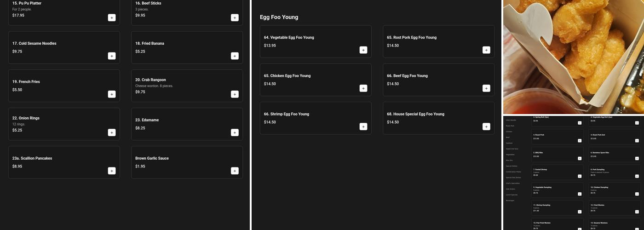
Task: Go to the Beverages menu category
Action: 510,201
